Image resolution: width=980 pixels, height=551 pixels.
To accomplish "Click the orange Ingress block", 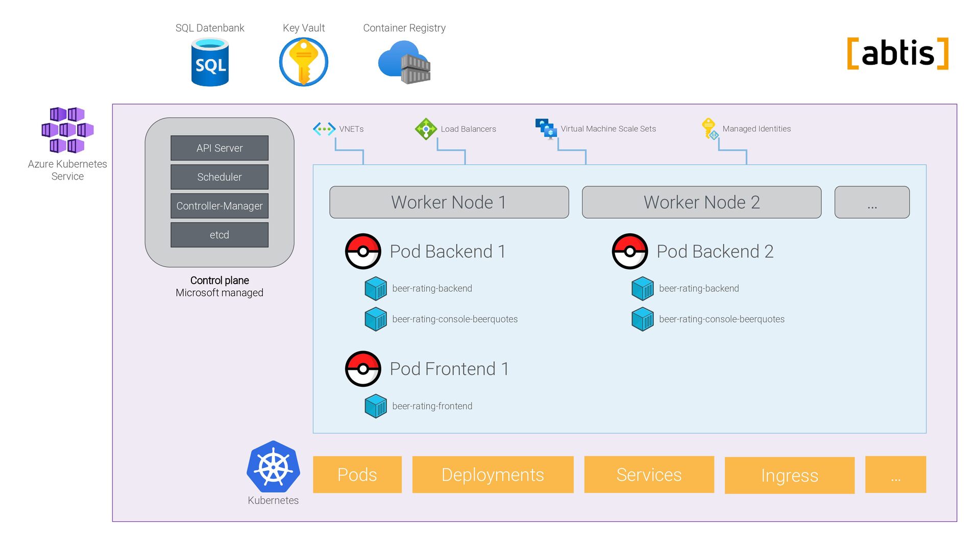I will [789, 475].
